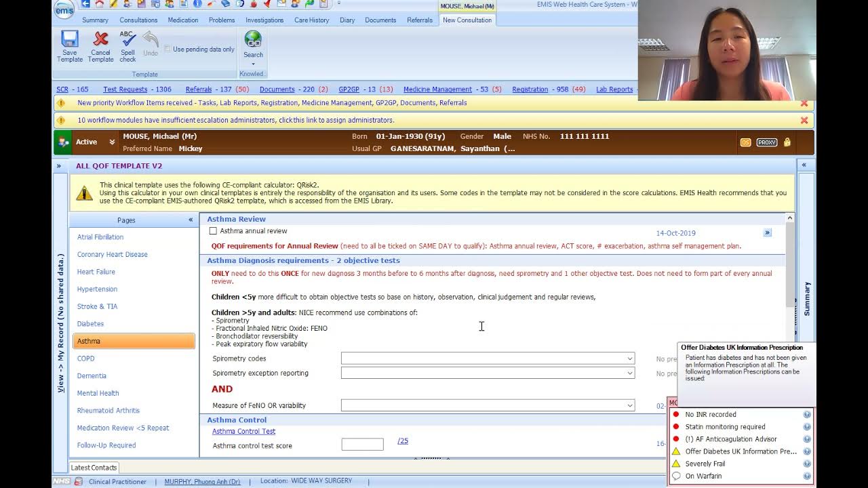Click the envelope mail icon in quick toolbar
The height and width of the screenshot is (488, 868).
tap(281, 4)
